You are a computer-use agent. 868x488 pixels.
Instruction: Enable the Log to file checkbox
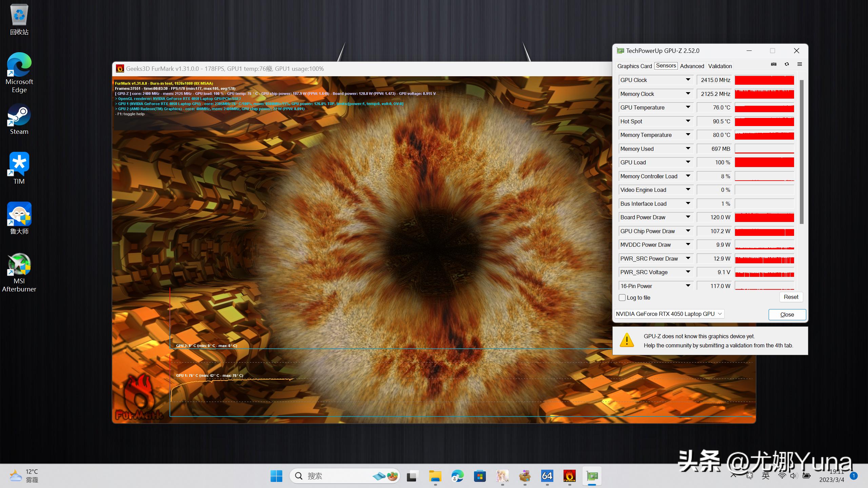tap(622, 298)
